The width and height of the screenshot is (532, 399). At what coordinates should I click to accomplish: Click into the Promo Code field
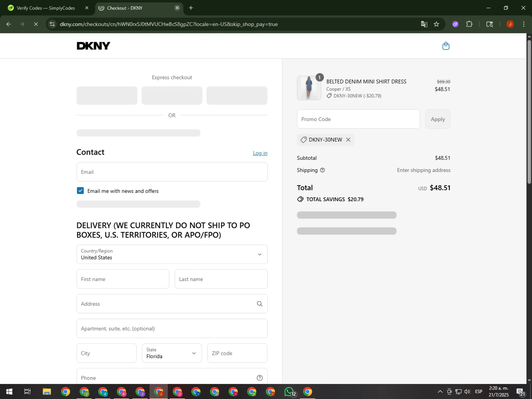click(358, 119)
